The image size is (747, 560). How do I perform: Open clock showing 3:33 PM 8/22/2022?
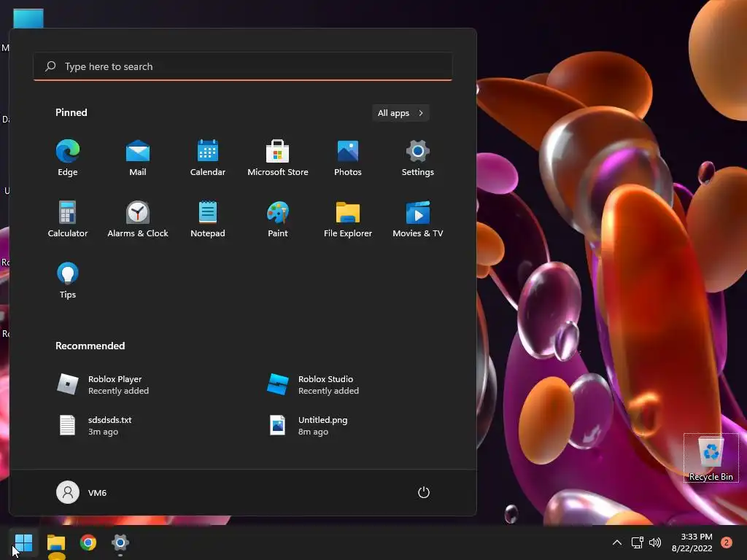[x=692, y=542]
